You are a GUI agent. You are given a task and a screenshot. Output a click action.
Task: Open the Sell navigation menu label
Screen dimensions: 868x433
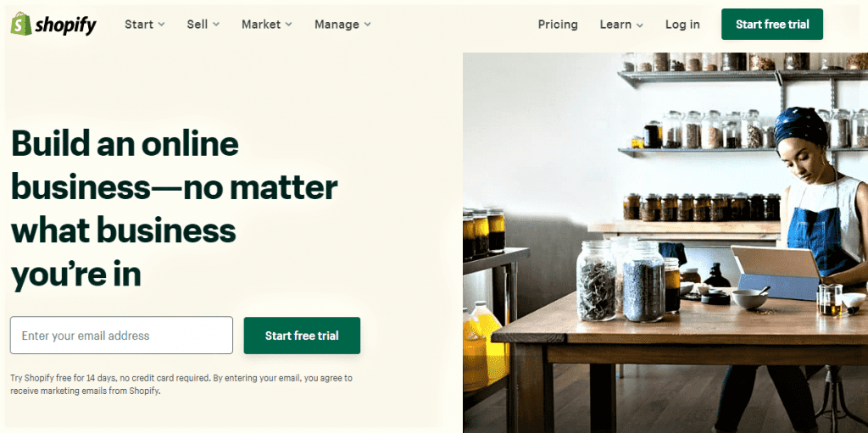click(197, 25)
